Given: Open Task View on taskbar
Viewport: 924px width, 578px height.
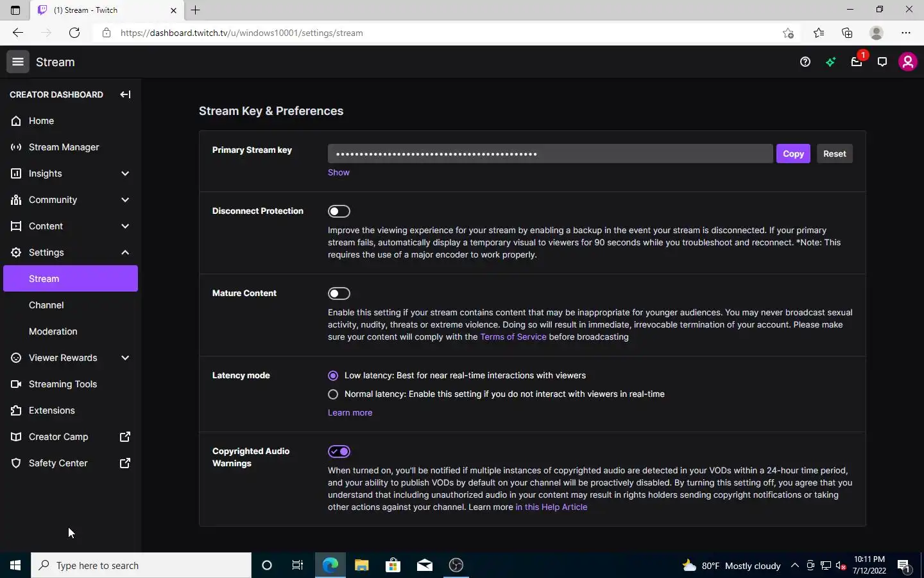Looking at the screenshot, I should tap(298, 565).
